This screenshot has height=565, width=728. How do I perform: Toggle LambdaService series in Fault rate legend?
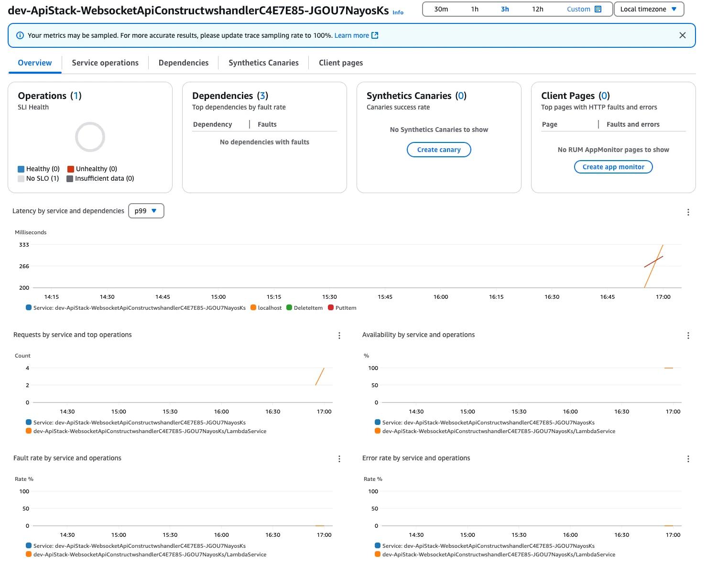point(146,554)
